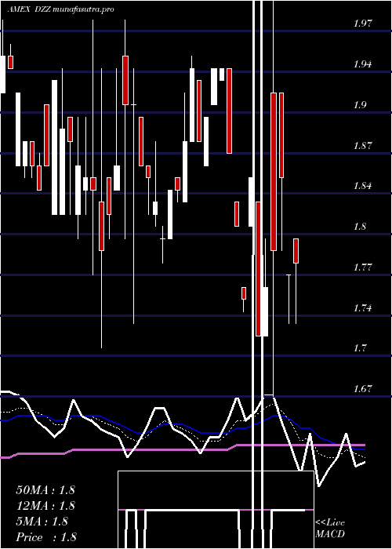The height and width of the screenshot is (549, 392).
Task: Click the Price : 1.8 readout
Action: click(46, 537)
